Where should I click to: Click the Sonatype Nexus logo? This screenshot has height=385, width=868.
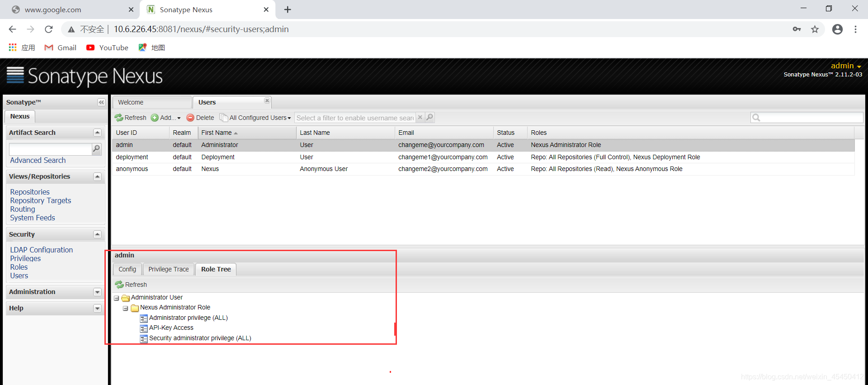[x=85, y=76]
